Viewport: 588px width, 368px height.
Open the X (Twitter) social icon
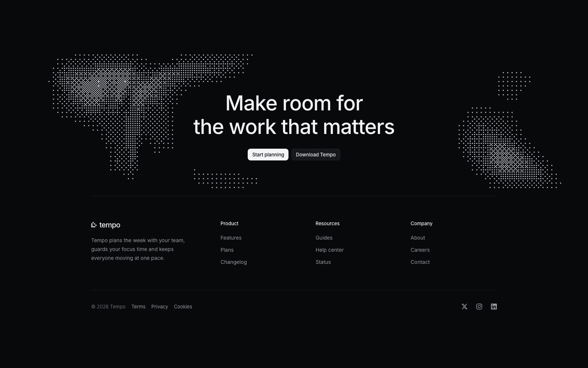click(465, 307)
